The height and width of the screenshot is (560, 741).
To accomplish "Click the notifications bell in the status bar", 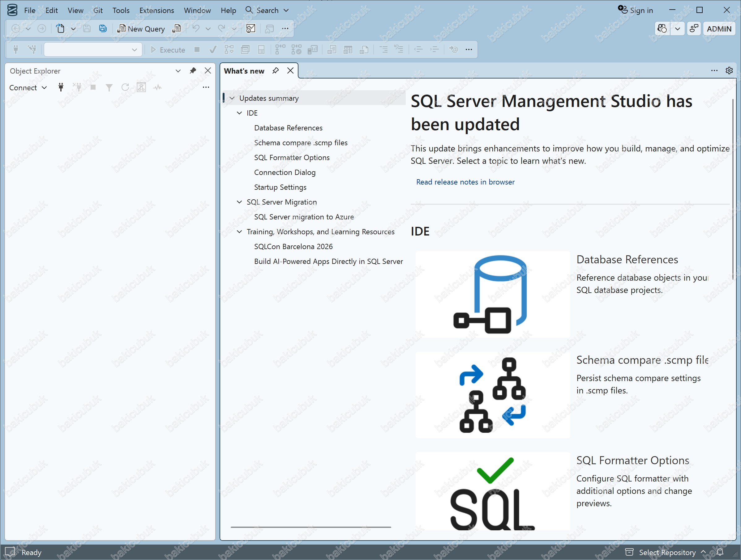I will click(x=720, y=552).
